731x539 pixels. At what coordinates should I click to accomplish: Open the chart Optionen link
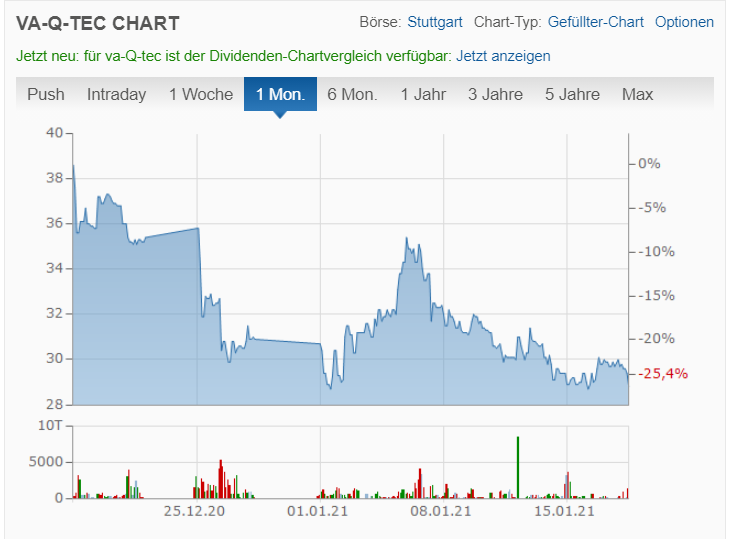(684, 22)
